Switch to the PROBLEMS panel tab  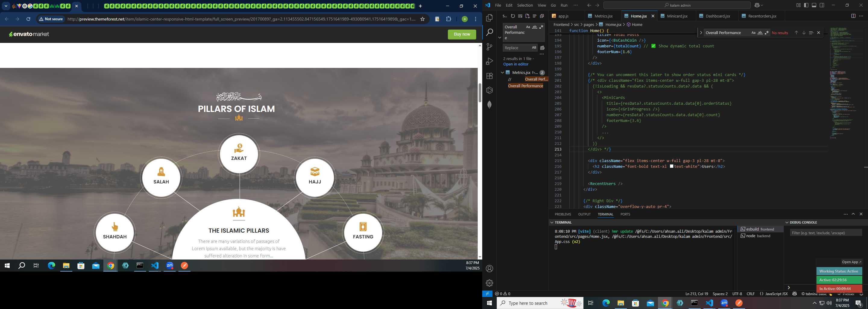tap(563, 215)
